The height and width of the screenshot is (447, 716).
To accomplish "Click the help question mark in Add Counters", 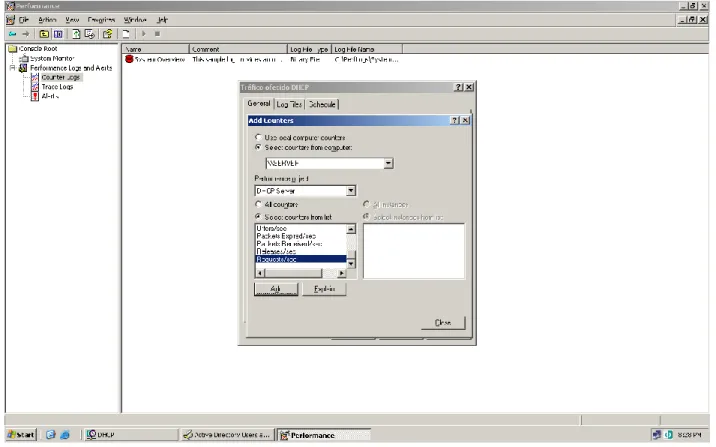I will pos(454,120).
